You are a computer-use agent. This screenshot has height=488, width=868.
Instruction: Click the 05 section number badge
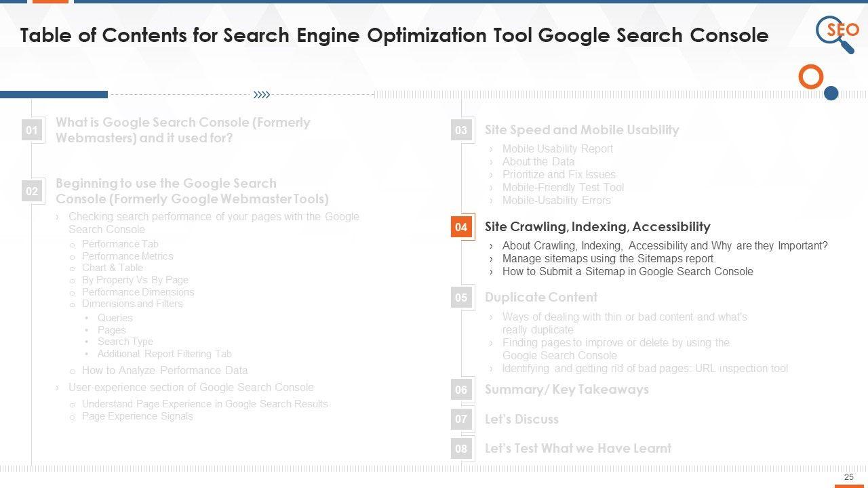coord(461,298)
